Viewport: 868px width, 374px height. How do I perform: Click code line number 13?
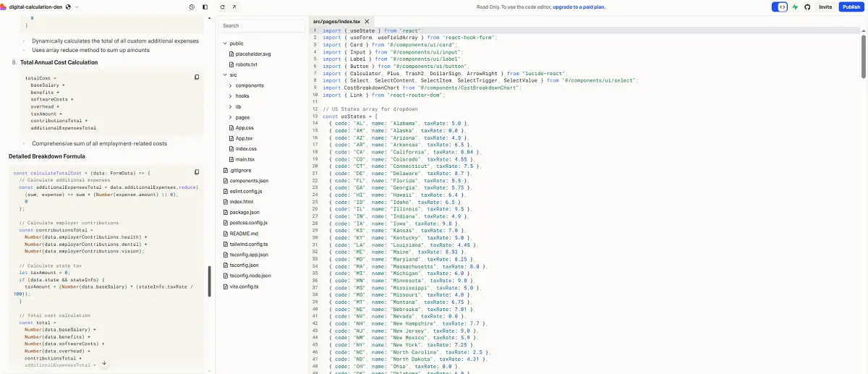(315, 116)
